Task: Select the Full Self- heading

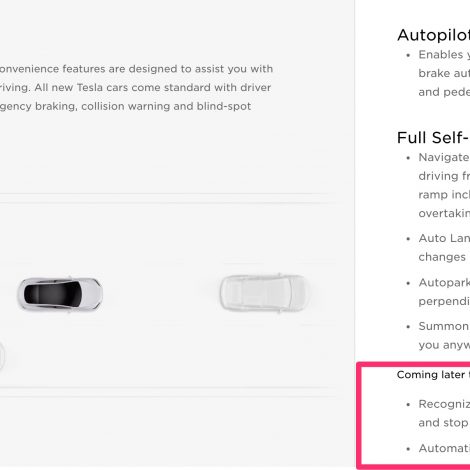Action: pos(433,138)
